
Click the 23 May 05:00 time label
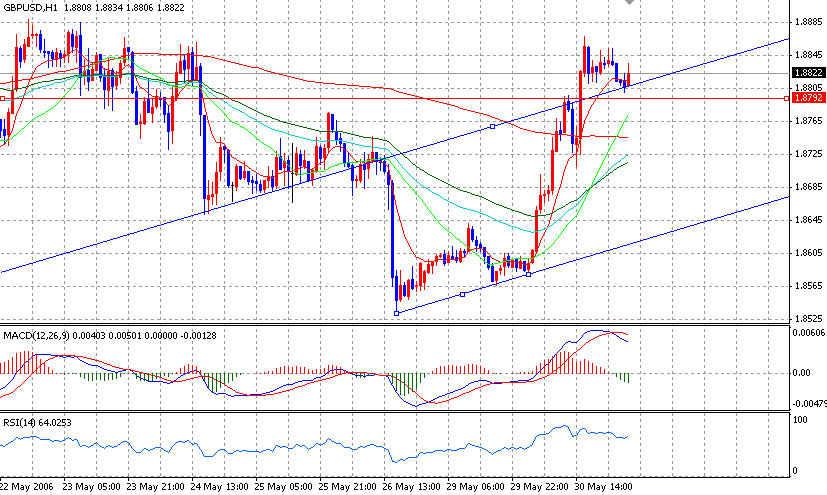(x=91, y=487)
